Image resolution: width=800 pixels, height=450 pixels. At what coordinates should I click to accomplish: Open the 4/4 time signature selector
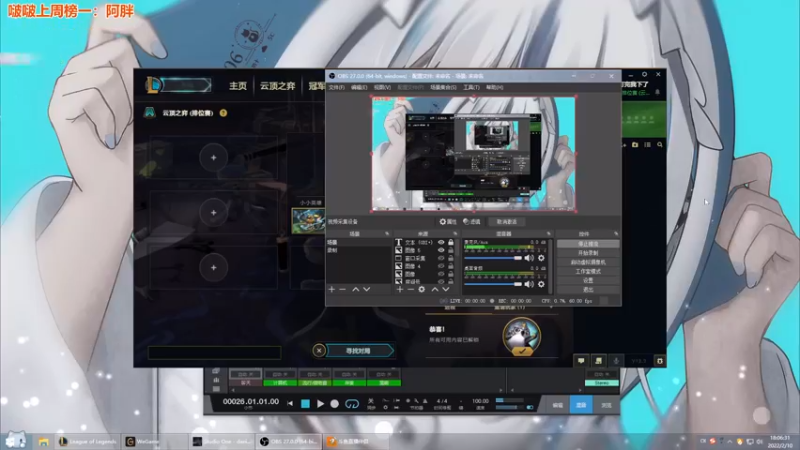pyautogui.click(x=442, y=401)
